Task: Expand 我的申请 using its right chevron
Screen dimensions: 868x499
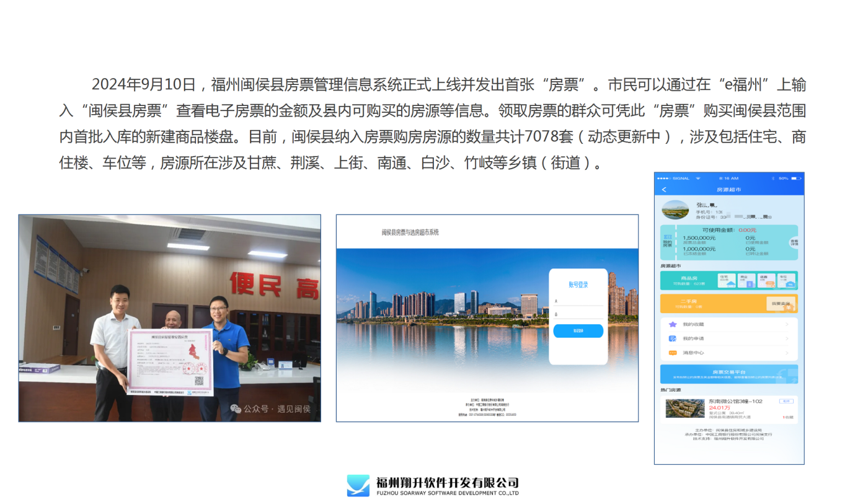Action: (787, 338)
